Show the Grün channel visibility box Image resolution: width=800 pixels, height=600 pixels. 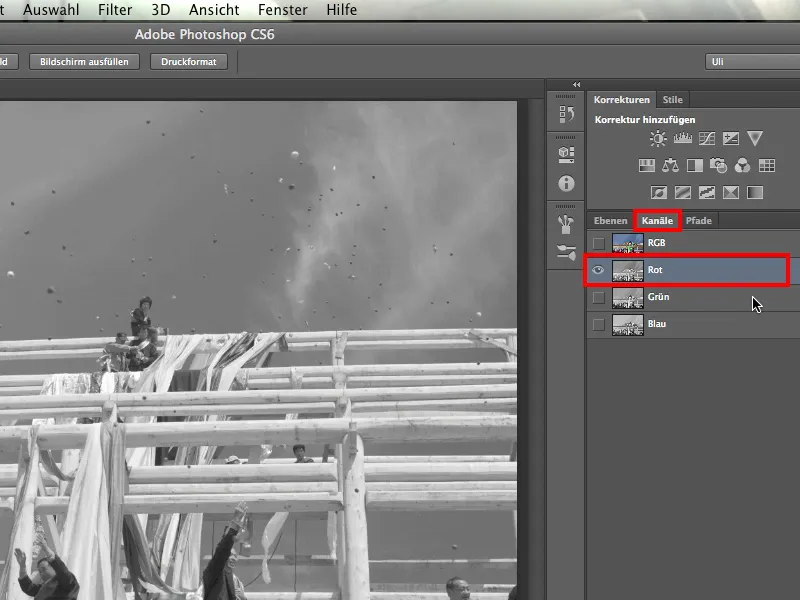coord(599,297)
